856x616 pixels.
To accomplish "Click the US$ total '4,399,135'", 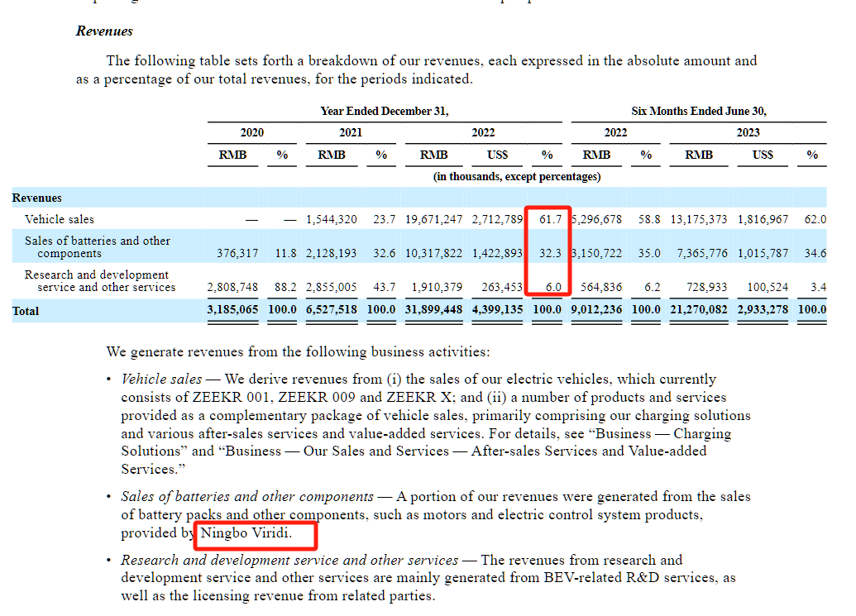I will tap(497, 310).
